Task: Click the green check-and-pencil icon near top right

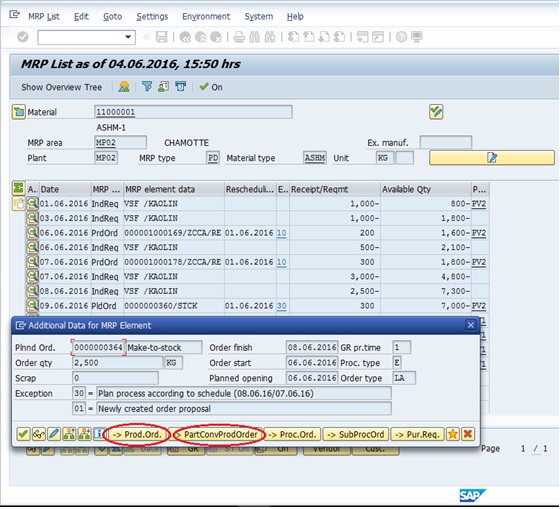Action: pyautogui.click(x=436, y=112)
